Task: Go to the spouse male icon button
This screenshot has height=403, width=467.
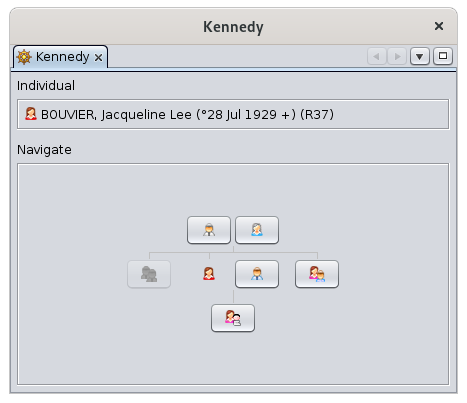Action: point(257,274)
